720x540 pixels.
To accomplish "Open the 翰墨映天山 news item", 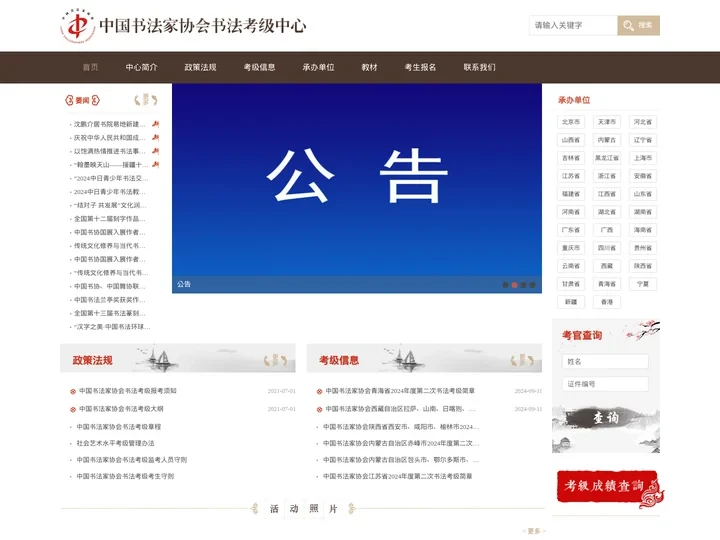I will pyautogui.click(x=111, y=165).
